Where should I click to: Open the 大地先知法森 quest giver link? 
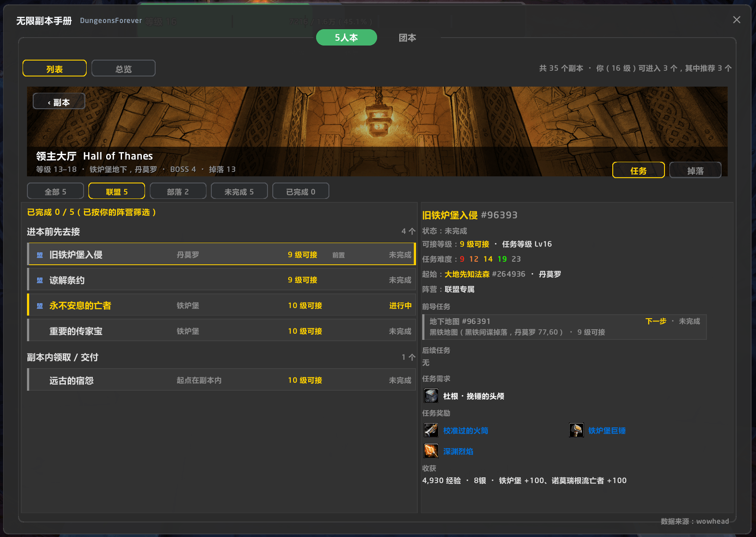467,274
